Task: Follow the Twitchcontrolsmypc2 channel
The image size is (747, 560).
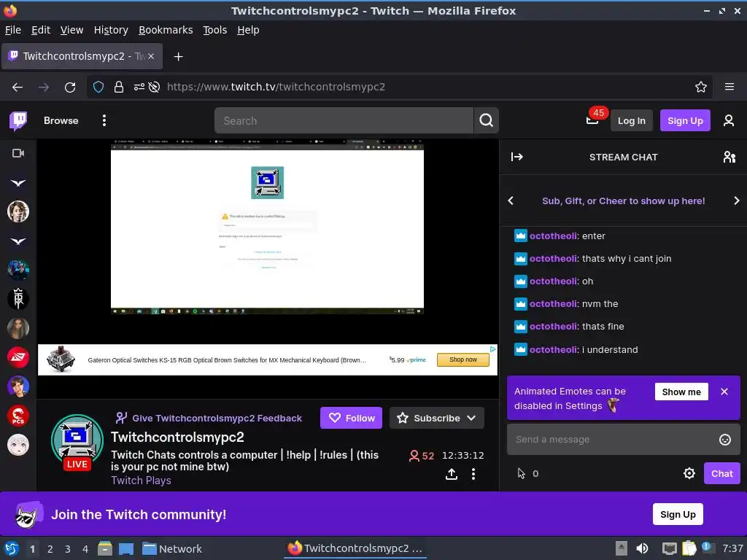Action: pyautogui.click(x=351, y=418)
